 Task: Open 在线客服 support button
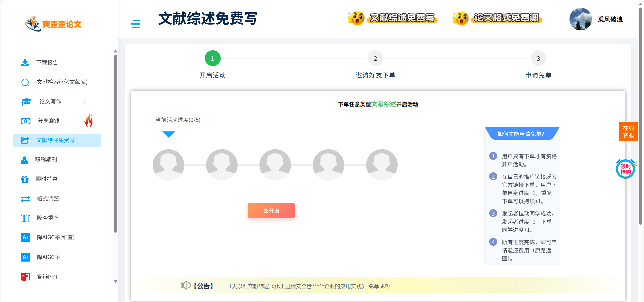tap(628, 131)
